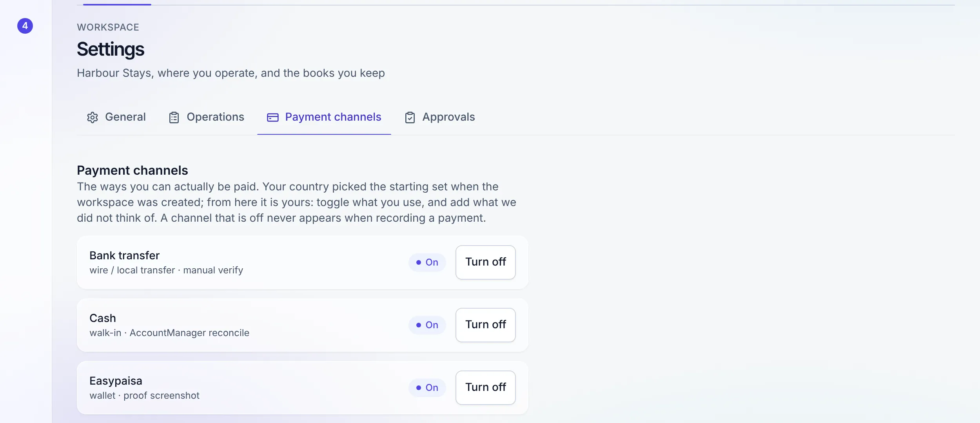The width and height of the screenshot is (980, 423).
Task: Click 'wire / local transfer · manual verify' text
Action: coord(166,270)
